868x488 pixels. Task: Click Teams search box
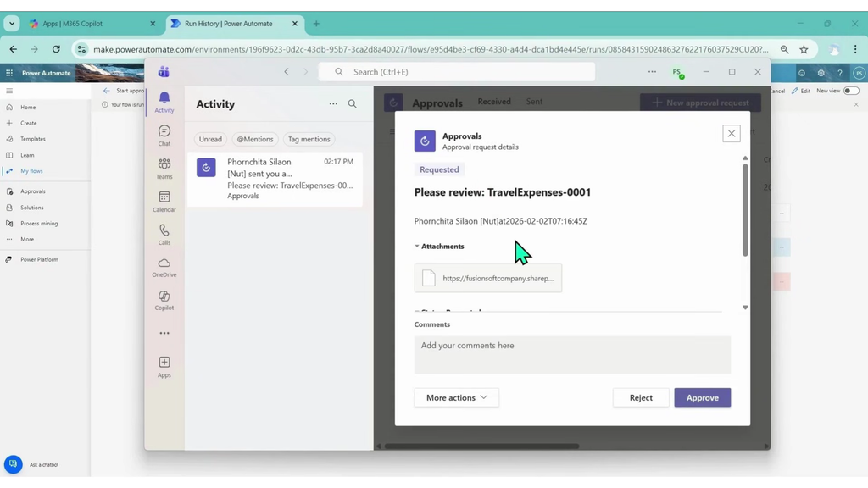tap(457, 72)
